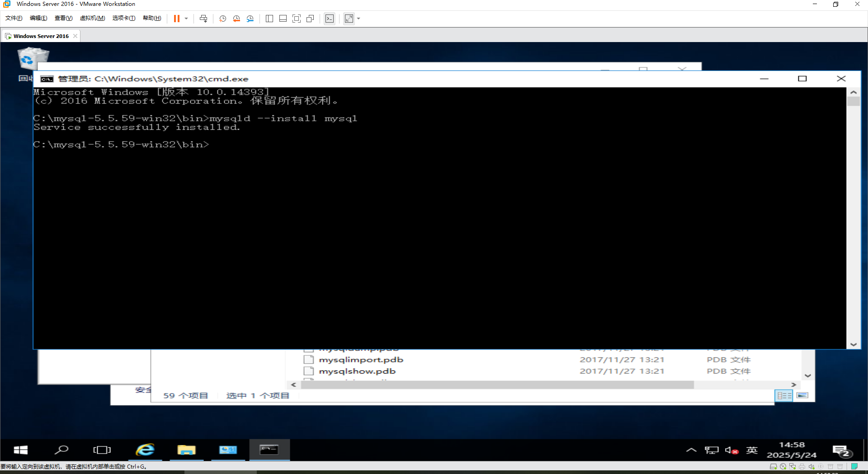Open Server Manager from taskbar

[228, 450]
